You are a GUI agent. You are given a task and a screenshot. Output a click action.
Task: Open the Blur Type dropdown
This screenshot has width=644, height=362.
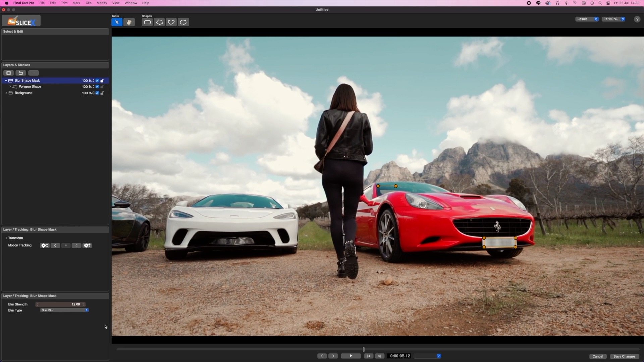(64, 310)
